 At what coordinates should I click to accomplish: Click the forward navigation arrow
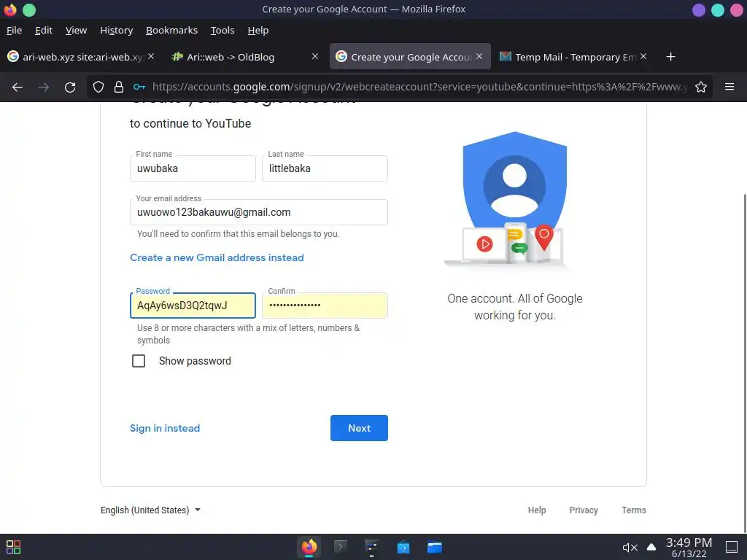(43, 87)
